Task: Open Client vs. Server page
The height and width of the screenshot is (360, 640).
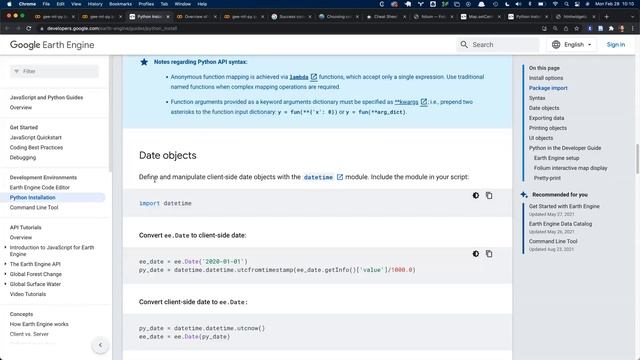Action: coord(29,334)
